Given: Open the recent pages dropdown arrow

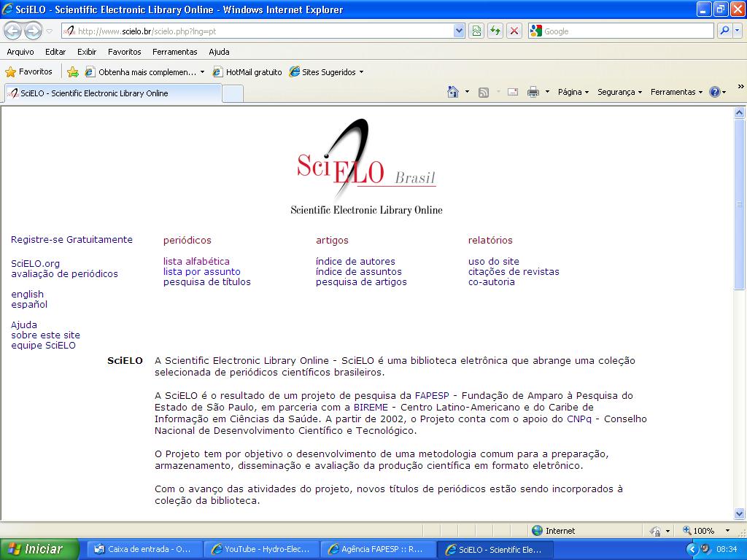Looking at the screenshot, I should pos(49,31).
